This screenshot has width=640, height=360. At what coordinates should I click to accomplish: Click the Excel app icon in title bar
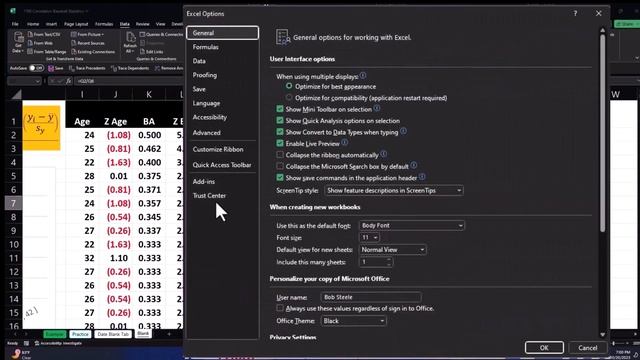[x=13, y=11]
